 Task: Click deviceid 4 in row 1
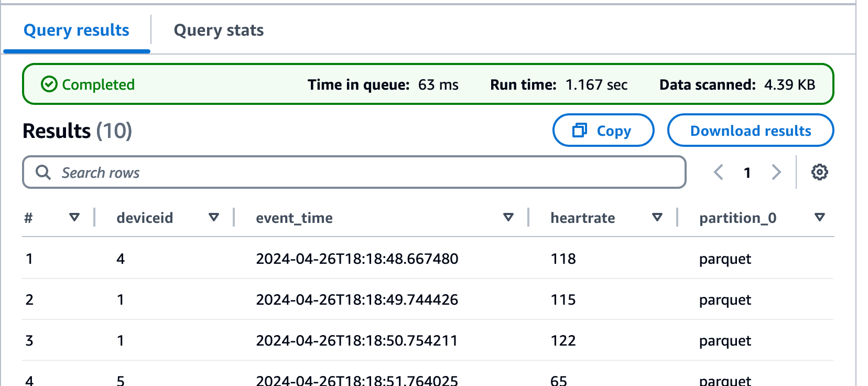pos(121,259)
